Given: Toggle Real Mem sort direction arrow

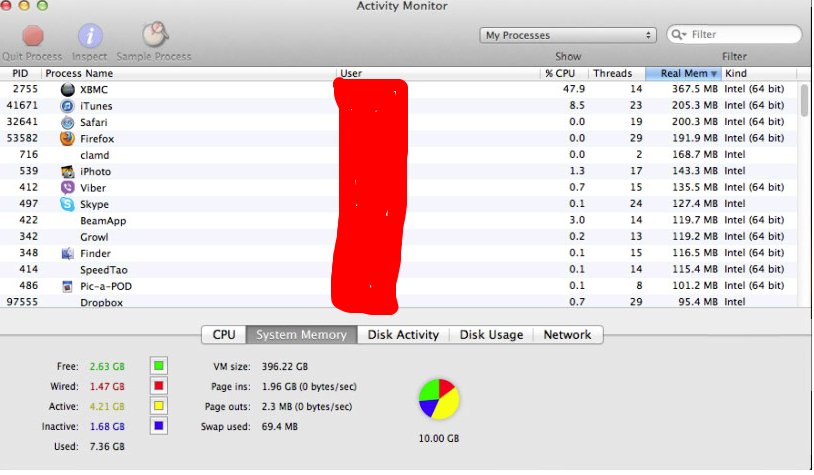Looking at the screenshot, I should point(714,74).
